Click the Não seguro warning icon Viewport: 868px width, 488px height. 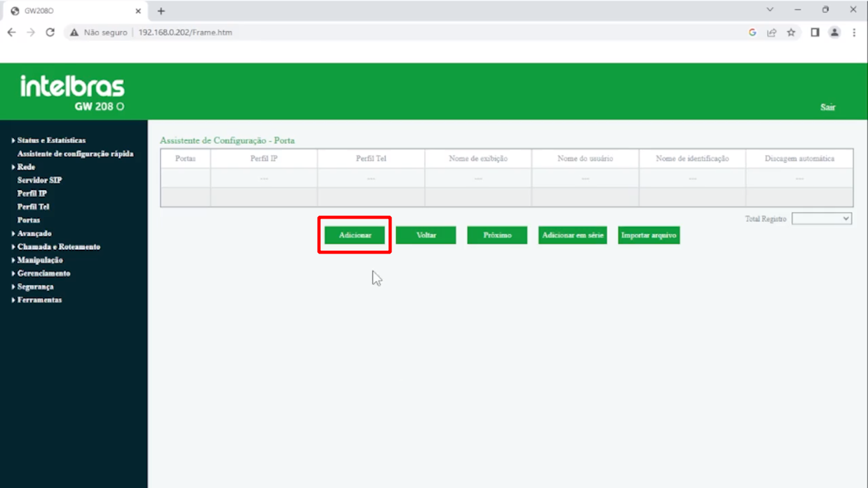[74, 32]
